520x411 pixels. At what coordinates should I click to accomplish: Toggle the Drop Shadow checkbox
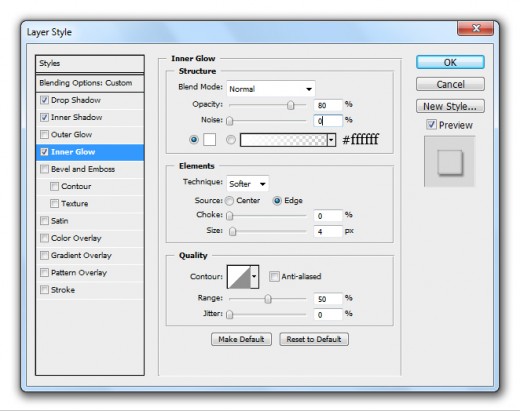coord(44,100)
